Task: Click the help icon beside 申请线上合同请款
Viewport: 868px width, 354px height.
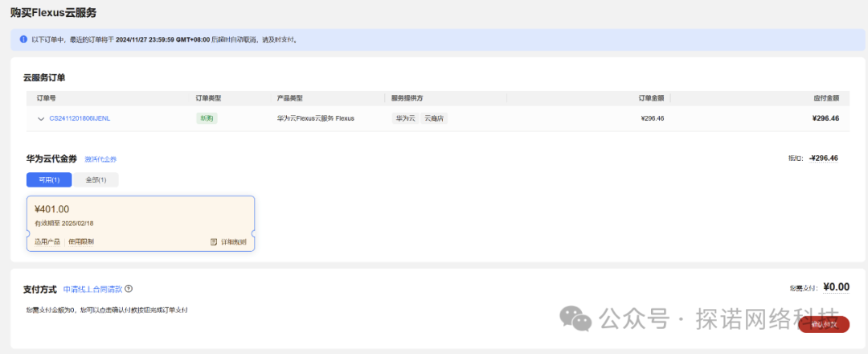Action: click(x=129, y=289)
